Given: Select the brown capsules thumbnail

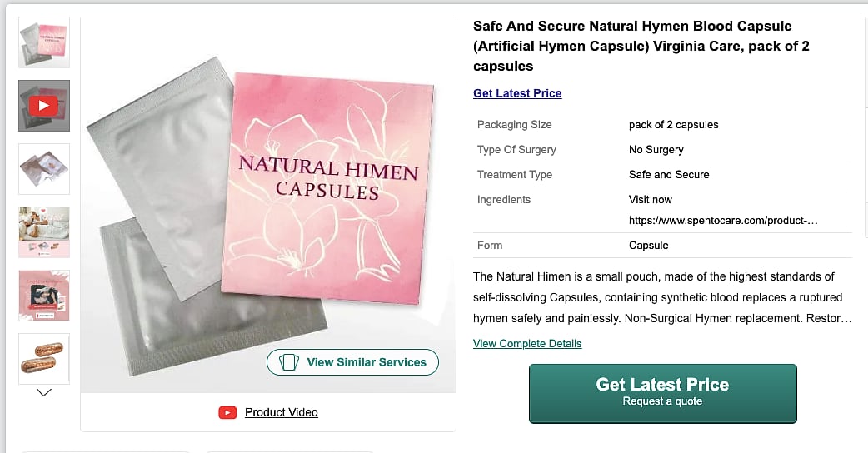Looking at the screenshot, I should pos(44,358).
